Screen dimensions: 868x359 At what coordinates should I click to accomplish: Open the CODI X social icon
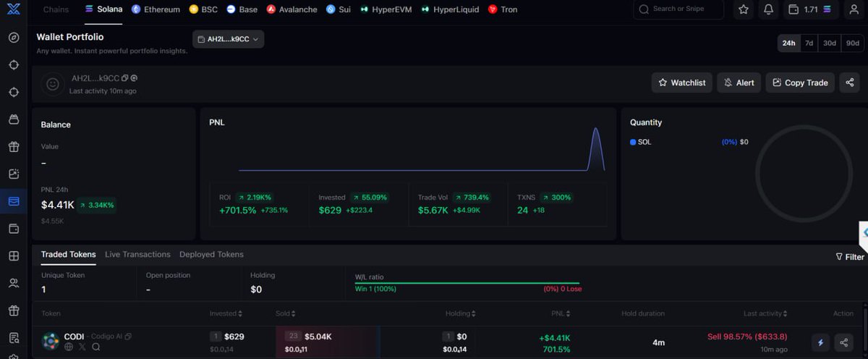point(82,347)
